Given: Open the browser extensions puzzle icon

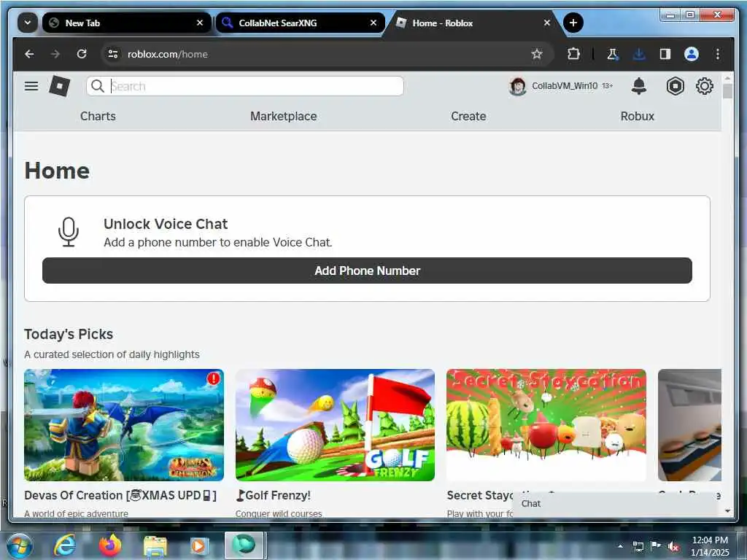Looking at the screenshot, I should click(573, 54).
